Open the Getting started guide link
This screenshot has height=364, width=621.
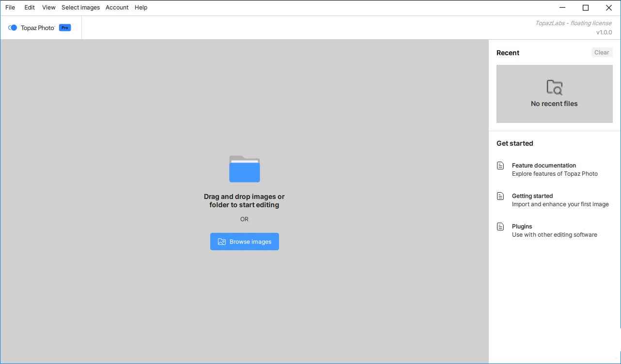[x=532, y=196]
